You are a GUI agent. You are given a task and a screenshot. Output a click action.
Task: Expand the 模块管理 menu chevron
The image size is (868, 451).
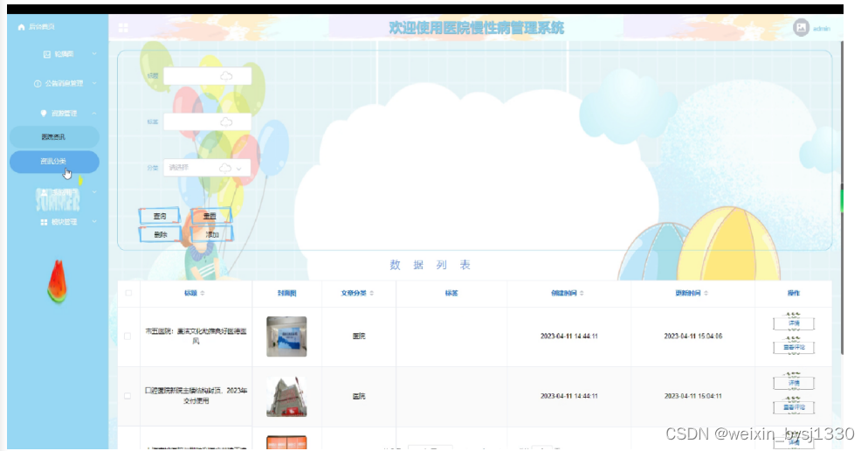tap(94, 222)
